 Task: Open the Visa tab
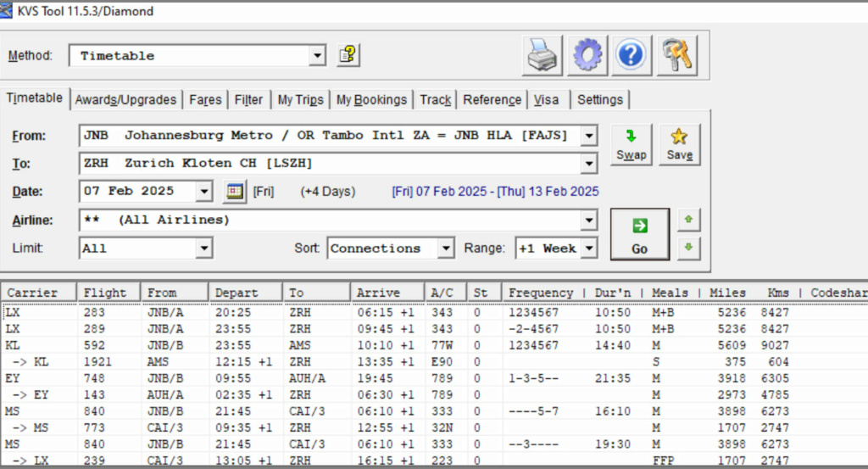click(x=547, y=100)
